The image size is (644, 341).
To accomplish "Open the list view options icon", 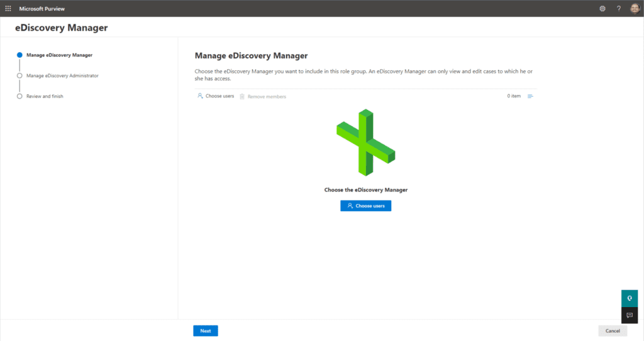I will tap(530, 96).
